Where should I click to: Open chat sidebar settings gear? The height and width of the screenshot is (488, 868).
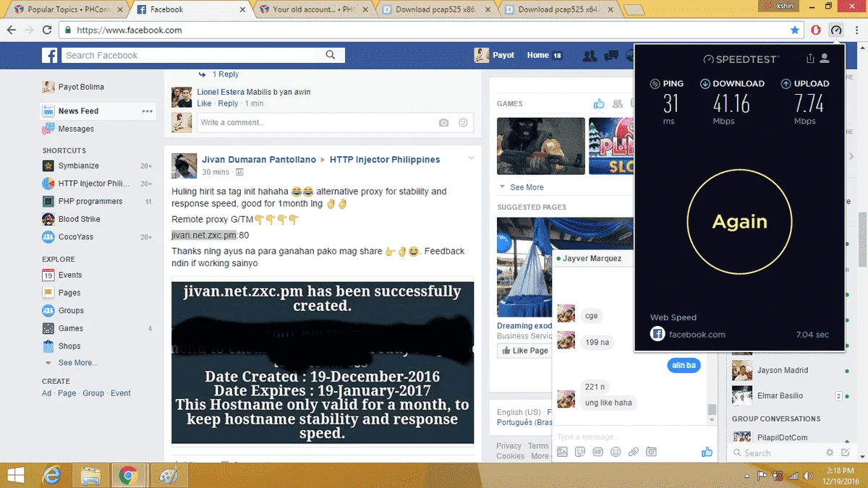coord(830,453)
